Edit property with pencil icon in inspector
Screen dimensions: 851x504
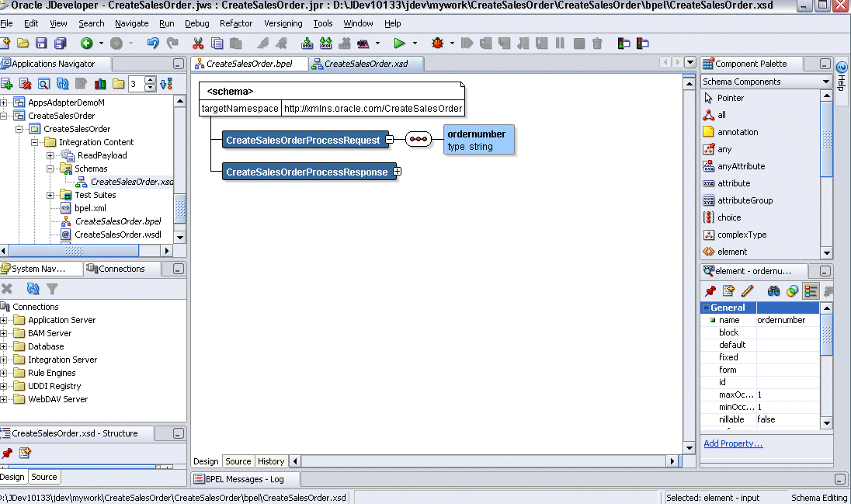[x=747, y=291]
